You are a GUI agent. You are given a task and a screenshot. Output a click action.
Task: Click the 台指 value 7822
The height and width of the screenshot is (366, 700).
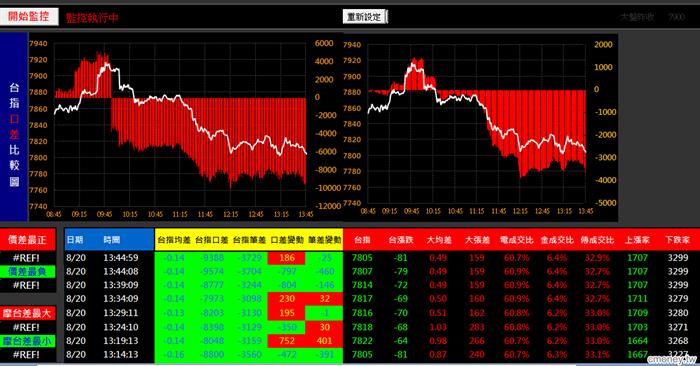(x=362, y=341)
